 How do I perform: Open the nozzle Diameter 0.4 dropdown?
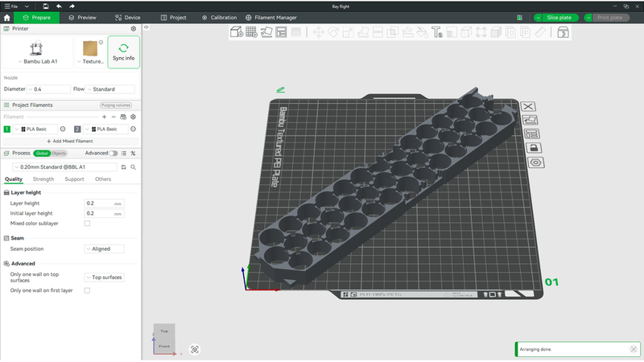(48, 89)
